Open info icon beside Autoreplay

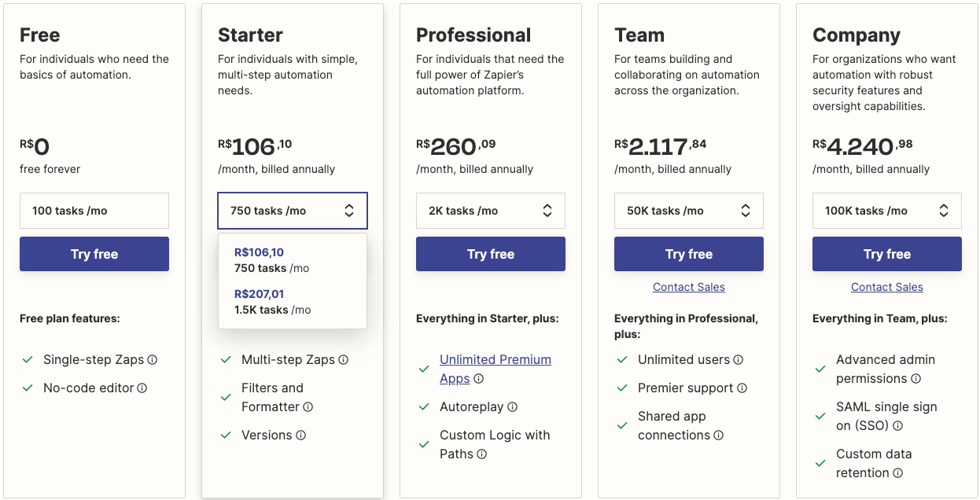coord(513,407)
